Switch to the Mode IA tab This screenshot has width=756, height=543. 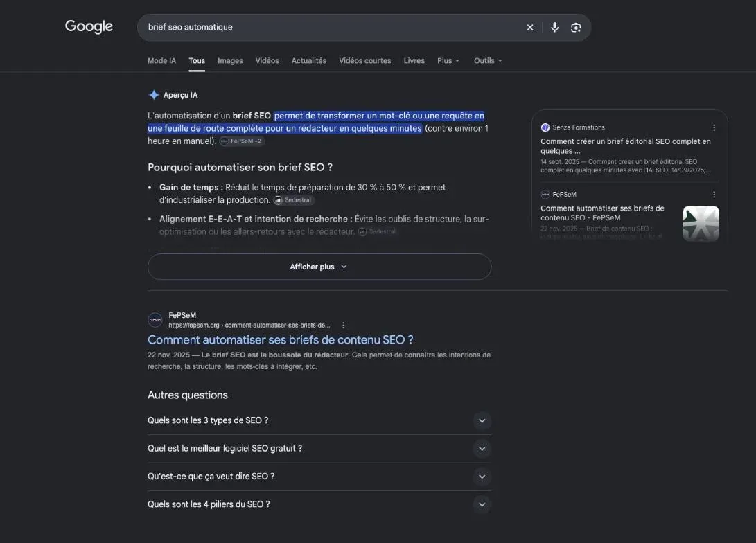coord(162,61)
